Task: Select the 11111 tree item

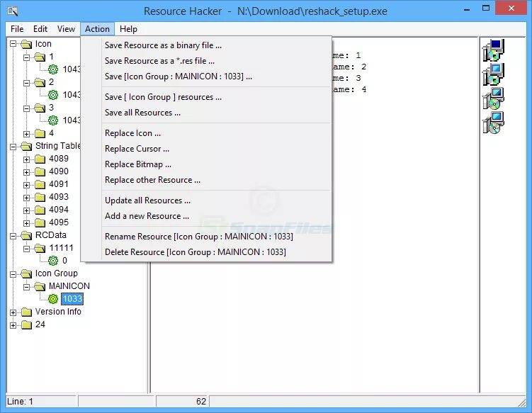Action: pyautogui.click(x=61, y=248)
